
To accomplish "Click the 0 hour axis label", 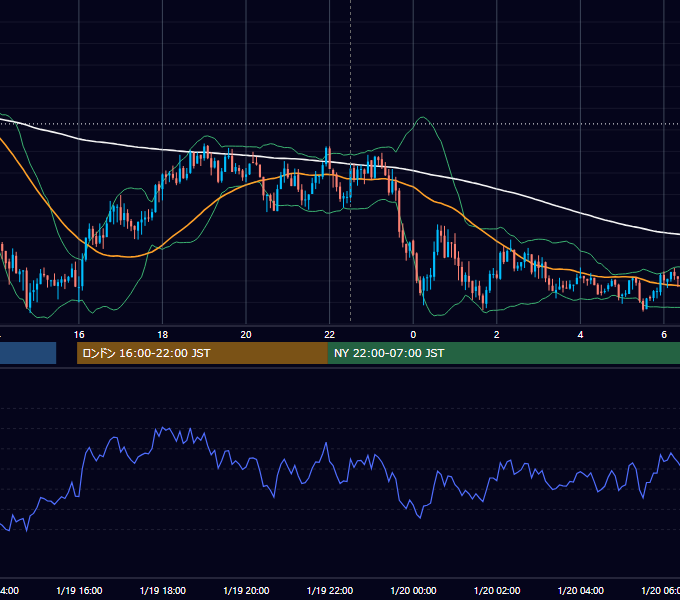I will 413,335.
